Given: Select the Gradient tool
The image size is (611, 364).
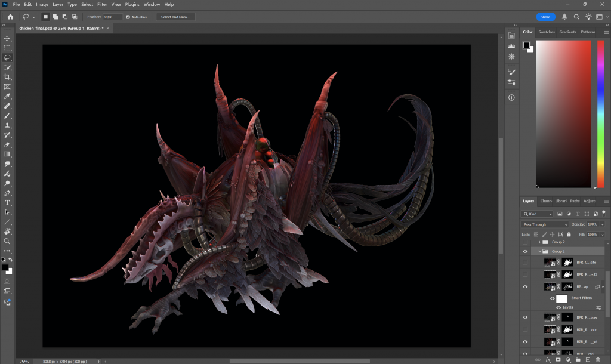Looking at the screenshot, I should point(7,155).
